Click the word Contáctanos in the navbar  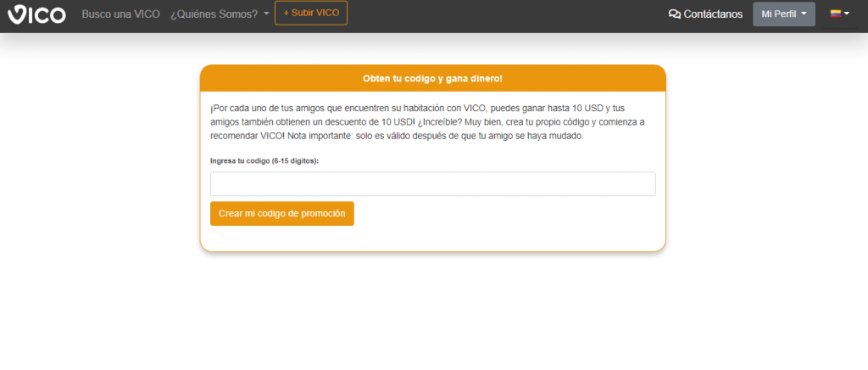point(713,14)
